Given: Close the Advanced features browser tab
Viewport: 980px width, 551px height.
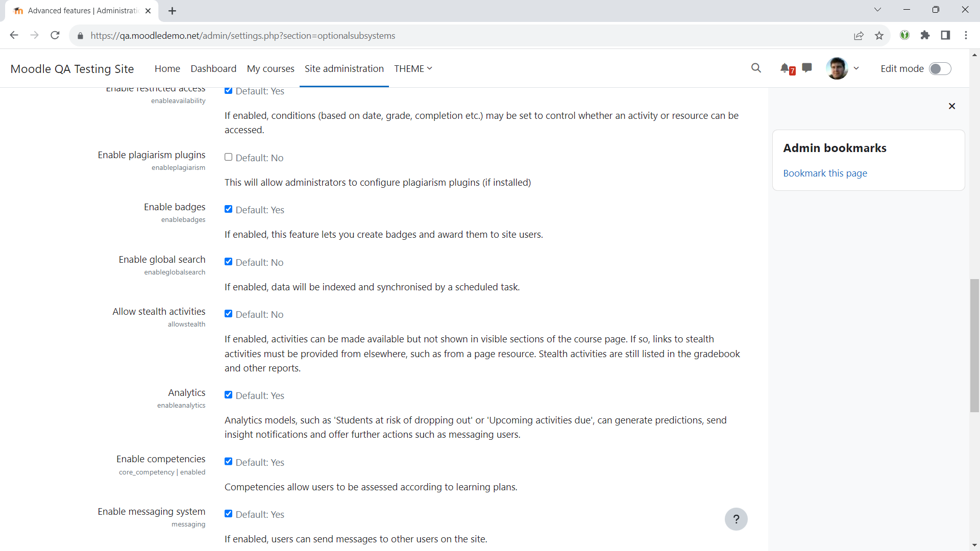Looking at the screenshot, I should [148, 11].
